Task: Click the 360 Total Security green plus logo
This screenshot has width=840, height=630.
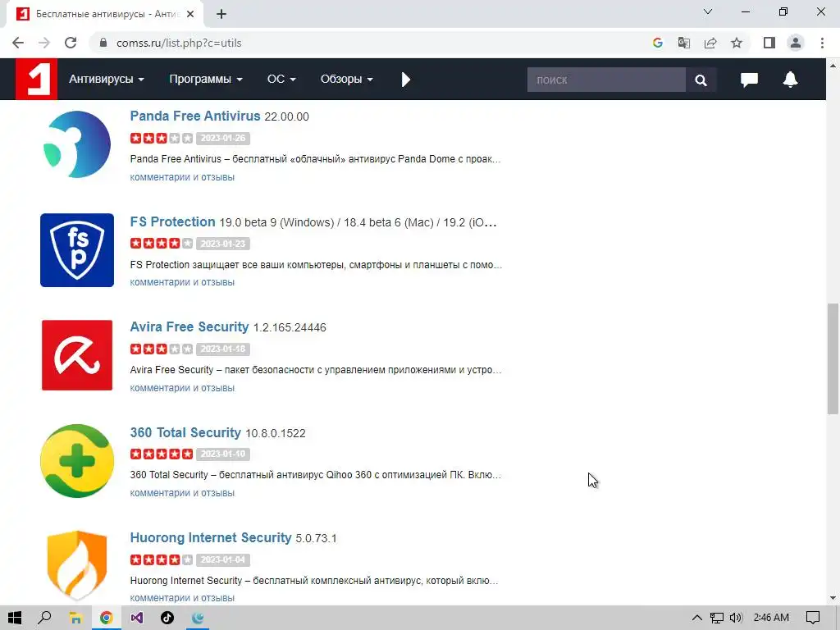Action: pos(77,461)
